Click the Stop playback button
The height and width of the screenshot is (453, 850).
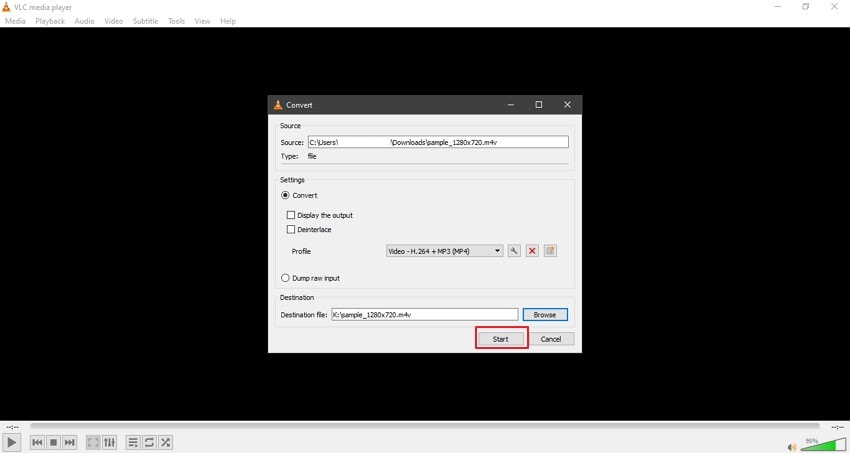(x=53, y=443)
